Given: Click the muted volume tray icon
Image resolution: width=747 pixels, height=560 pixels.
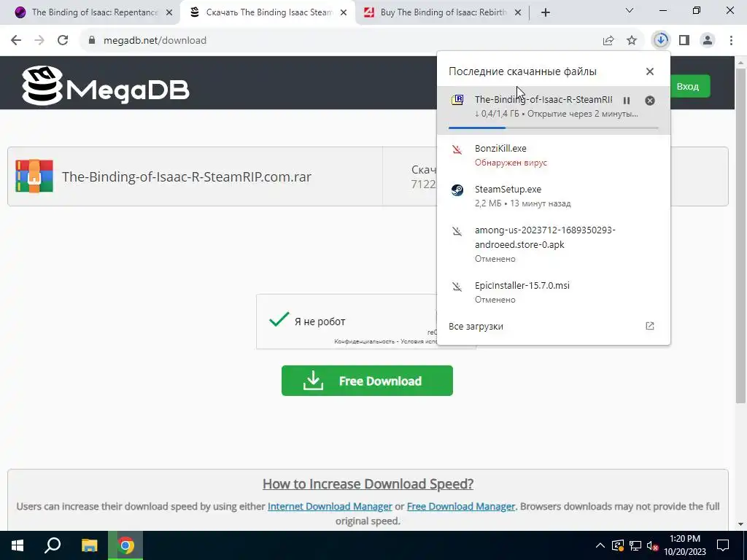Looking at the screenshot, I should [653, 545].
